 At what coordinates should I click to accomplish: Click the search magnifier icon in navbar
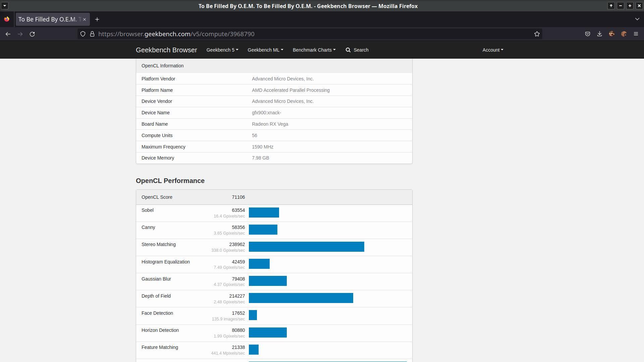[x=348, y=50]
